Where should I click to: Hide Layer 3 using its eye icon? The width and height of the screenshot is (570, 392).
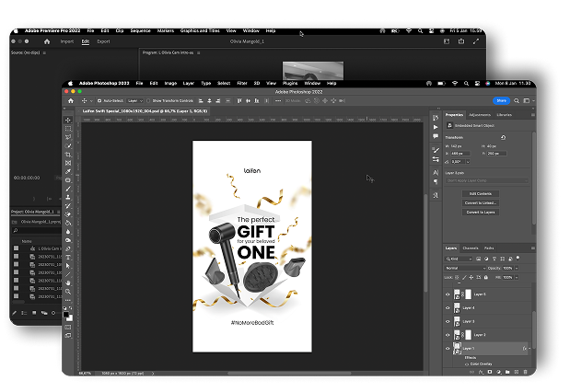(x=448, y=321)
